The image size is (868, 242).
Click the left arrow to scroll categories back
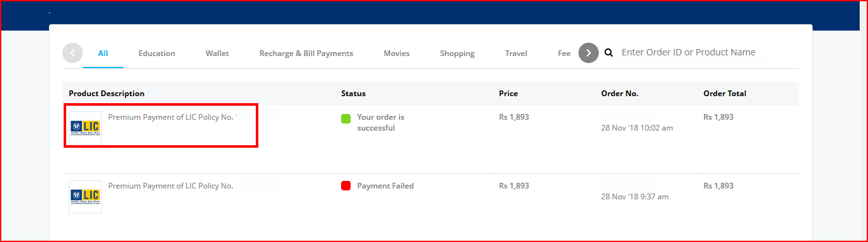click(x=73, y=53)
